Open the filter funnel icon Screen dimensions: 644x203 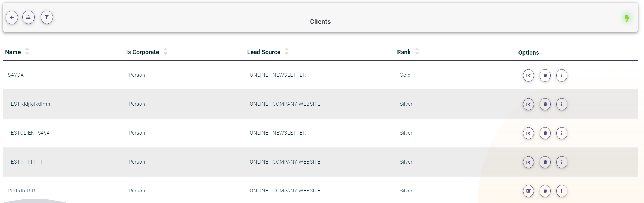[x=47, y=18]
